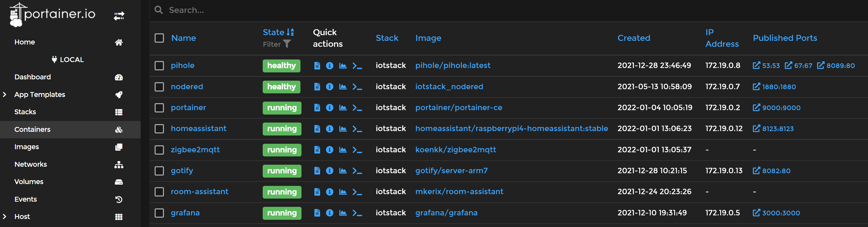The width and height of the screenshot is (868, 227).
Task: Open logs icon for homeassistant
Action: coord(317,129)
